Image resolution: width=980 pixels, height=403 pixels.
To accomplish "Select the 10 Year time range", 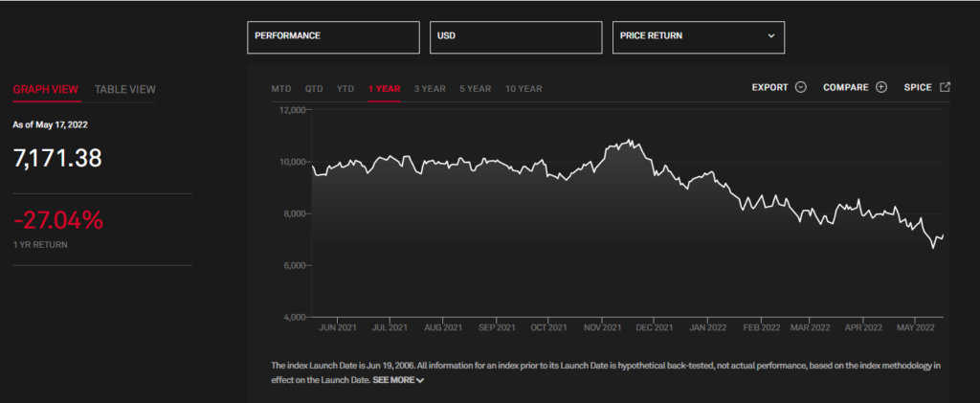I will (x=523, y=89).
